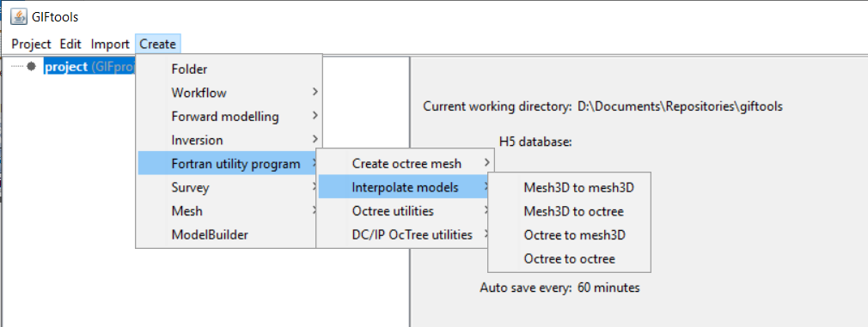868x327 pixels.
Task: Click the project node bullet icon
Action: [x=31, y=66]
